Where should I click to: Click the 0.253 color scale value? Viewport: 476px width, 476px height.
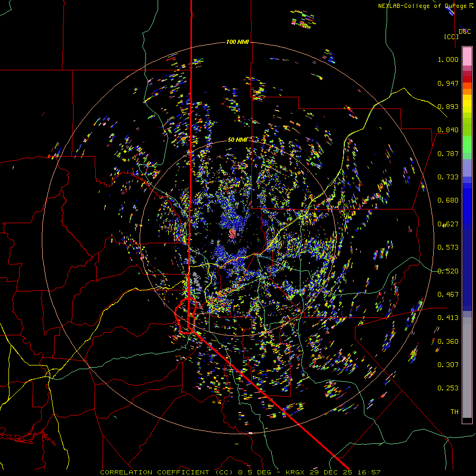tap(448, 388)
